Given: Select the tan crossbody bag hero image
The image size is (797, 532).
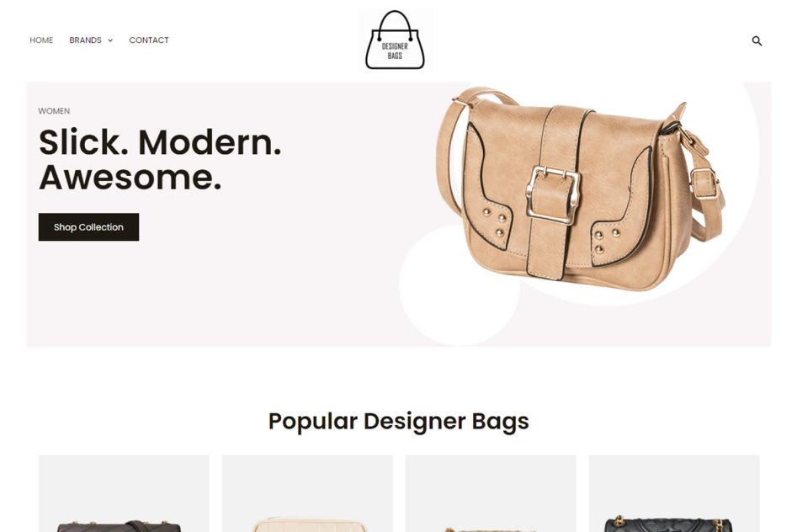Looking at the screenshot, I should (x=581, y=189).
